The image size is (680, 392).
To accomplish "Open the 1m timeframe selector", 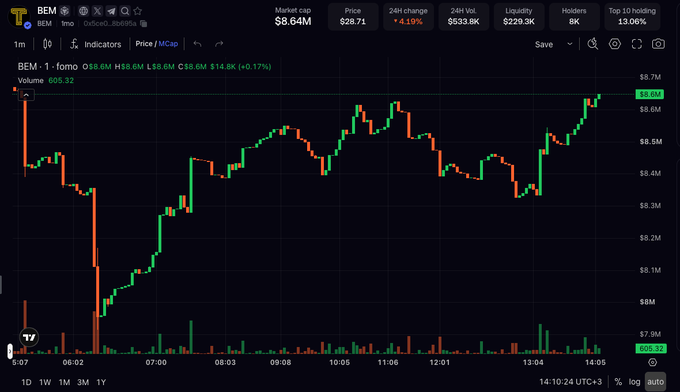I will click(x=20, y=44).
